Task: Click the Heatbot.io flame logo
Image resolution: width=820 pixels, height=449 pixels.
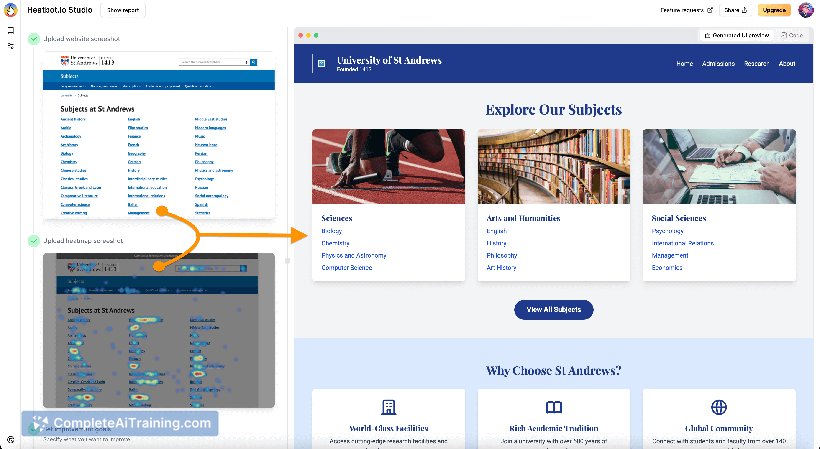Action: (x=10, y=9)
